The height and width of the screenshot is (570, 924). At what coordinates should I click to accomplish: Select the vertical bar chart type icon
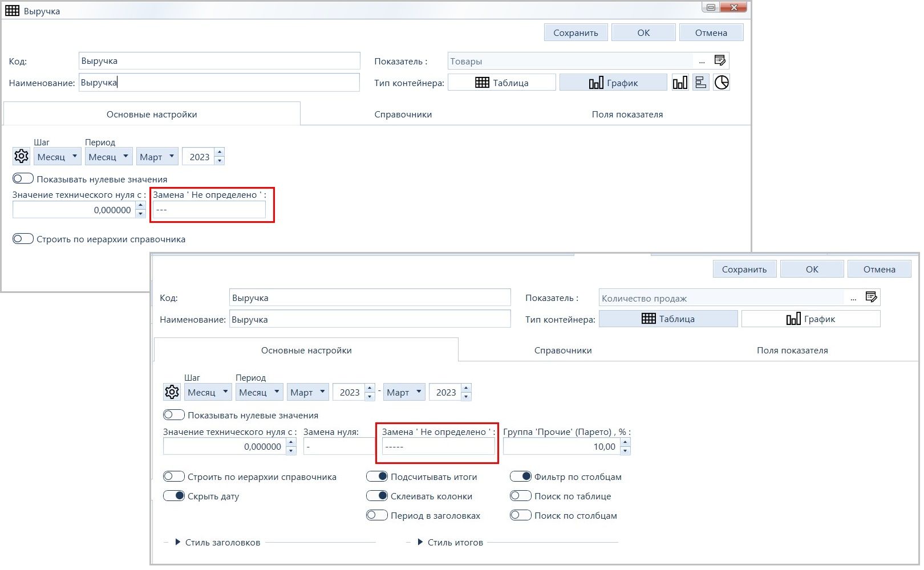click(x=680, y=82)
